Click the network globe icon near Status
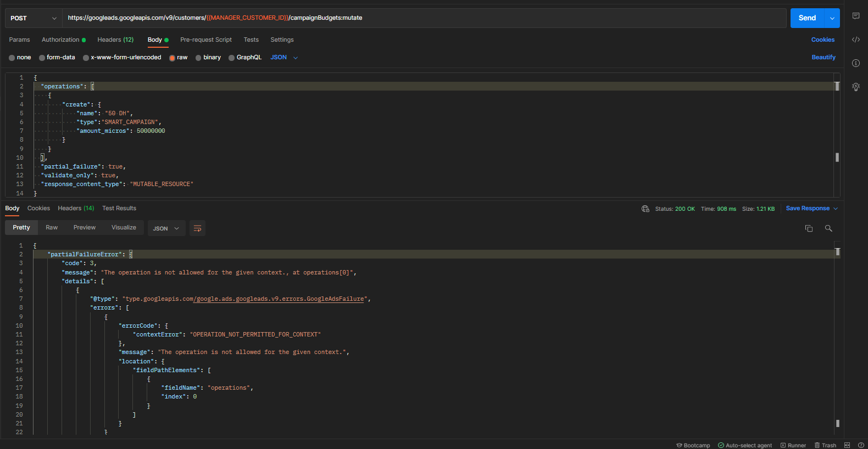This screenshot has width=868, height=449. click(x=646, y=209)
